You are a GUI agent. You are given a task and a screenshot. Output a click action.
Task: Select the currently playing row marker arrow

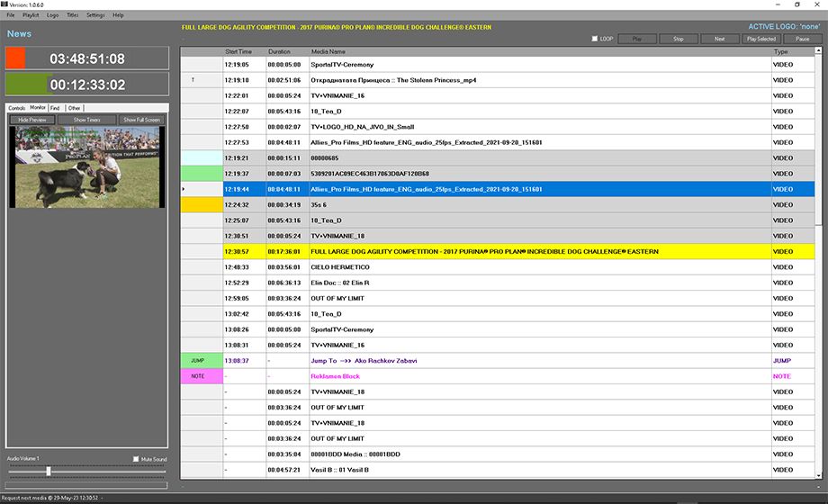pyautogui.click(x=184, y=189)
